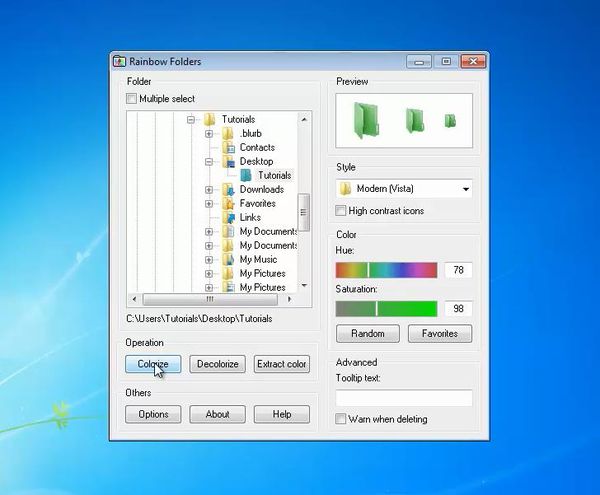Expand the Downloads folder node
The width and height of the screenshot is (600, 495).
209,190
